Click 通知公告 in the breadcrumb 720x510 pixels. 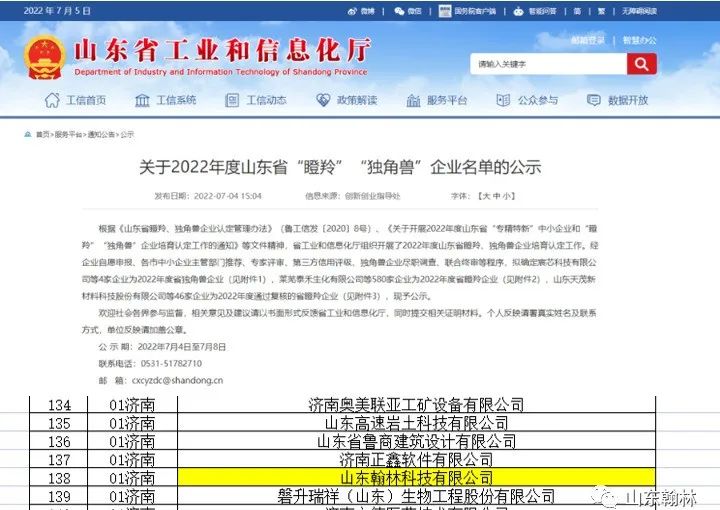click(101, 135)
